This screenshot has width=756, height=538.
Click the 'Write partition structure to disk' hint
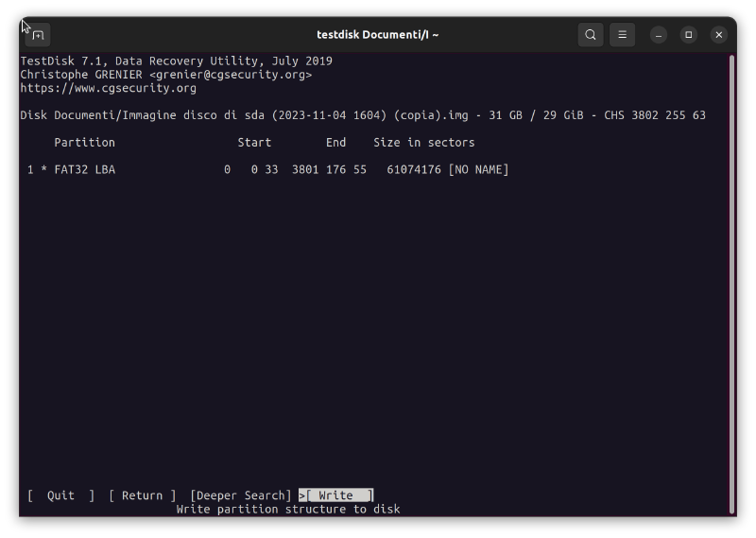[288, 510]
